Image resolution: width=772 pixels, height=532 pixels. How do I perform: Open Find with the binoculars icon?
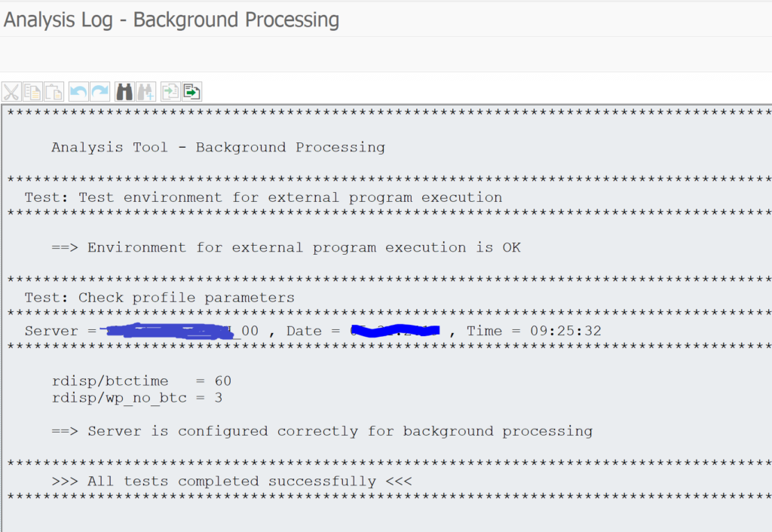coord(124,92)
